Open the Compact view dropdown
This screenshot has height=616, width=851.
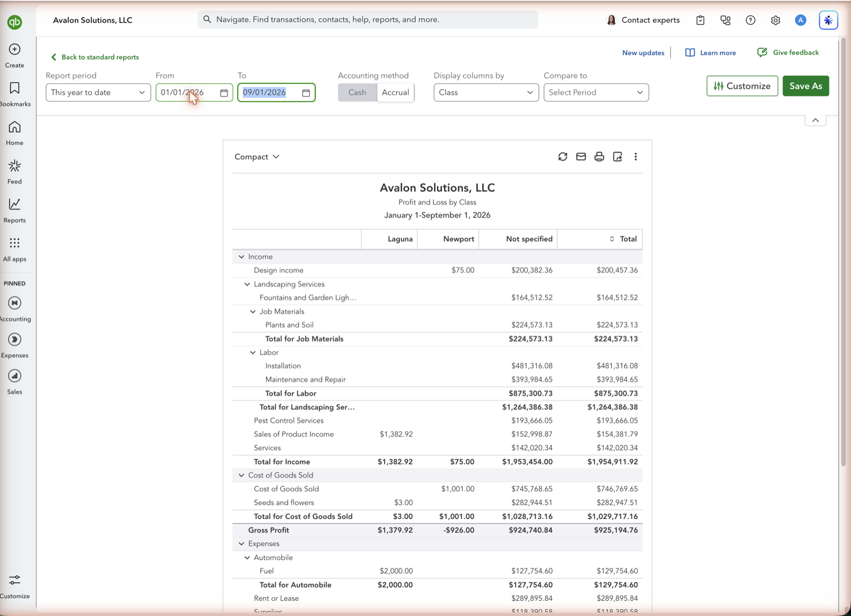point(257,157)
